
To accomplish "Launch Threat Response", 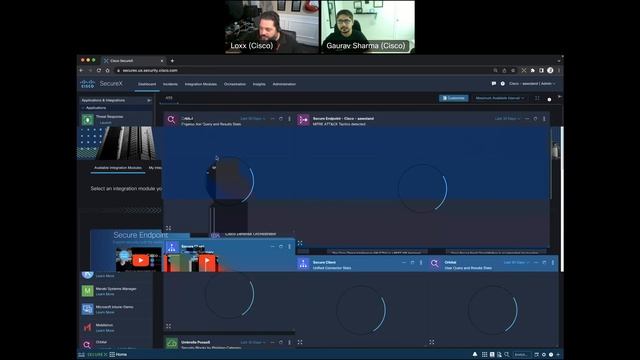I will point(105,122).
